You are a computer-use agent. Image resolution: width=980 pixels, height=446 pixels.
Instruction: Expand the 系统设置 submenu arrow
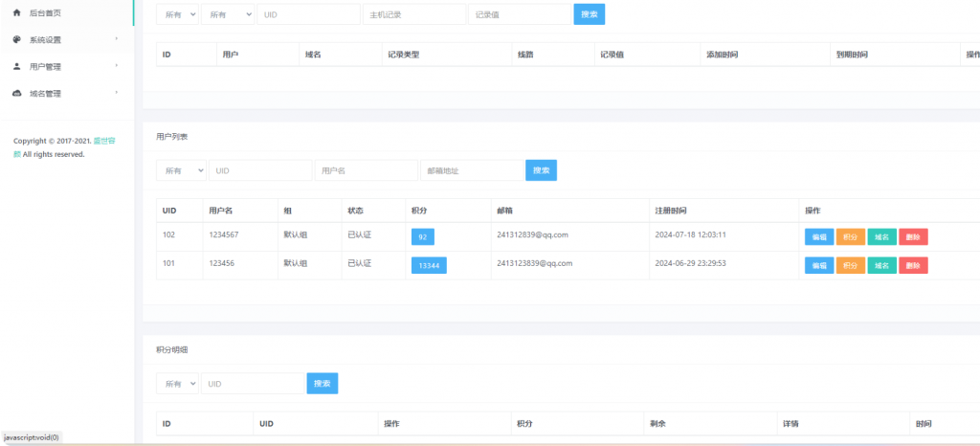117,39
